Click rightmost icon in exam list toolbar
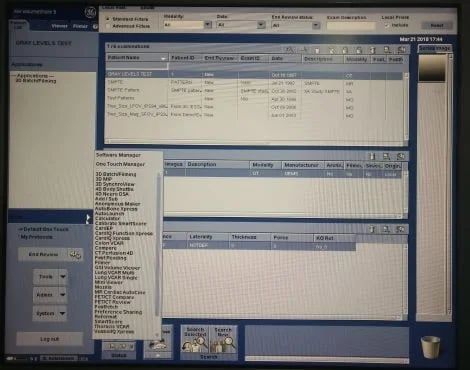This screenshot has width=470, height=370. (401, 50)
